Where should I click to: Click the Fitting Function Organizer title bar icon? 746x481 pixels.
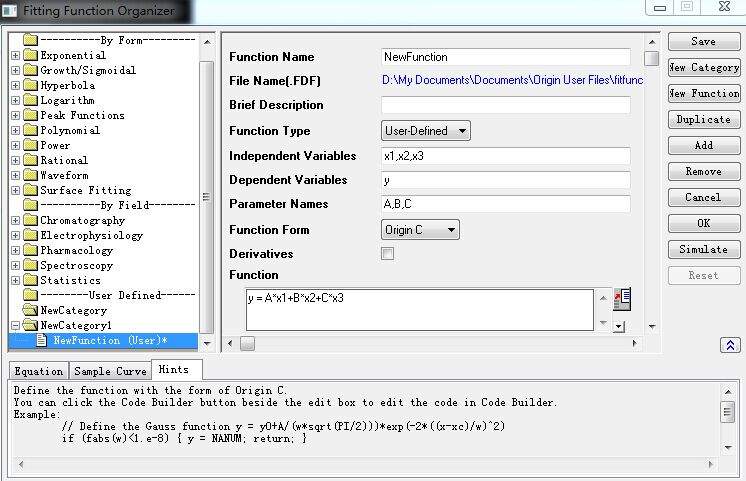coord(9,11)
